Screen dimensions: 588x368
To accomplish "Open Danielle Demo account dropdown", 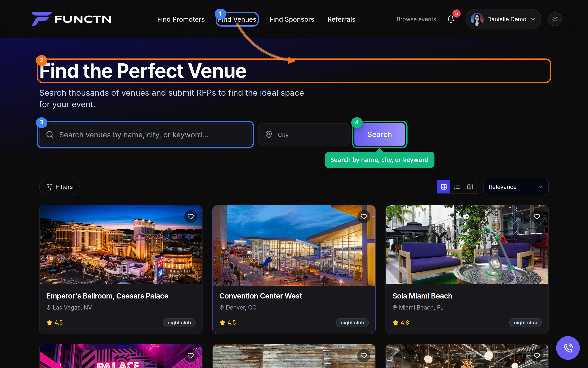I will point(503,19).
